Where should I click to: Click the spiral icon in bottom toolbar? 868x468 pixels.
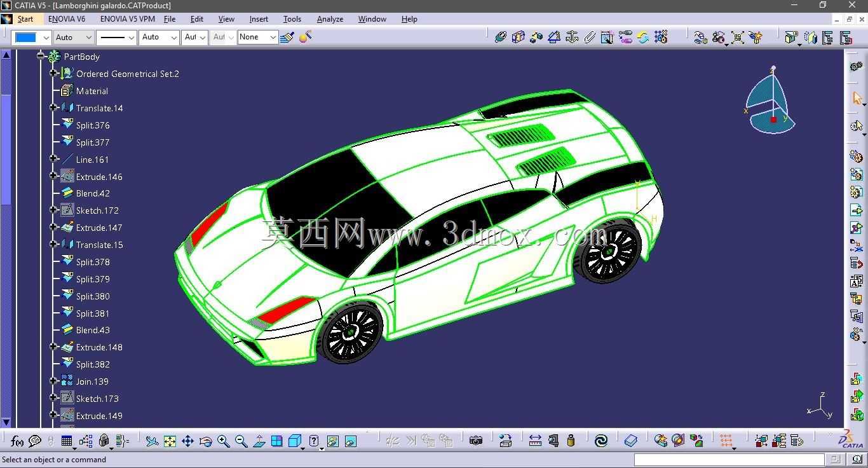click(601, 441)
